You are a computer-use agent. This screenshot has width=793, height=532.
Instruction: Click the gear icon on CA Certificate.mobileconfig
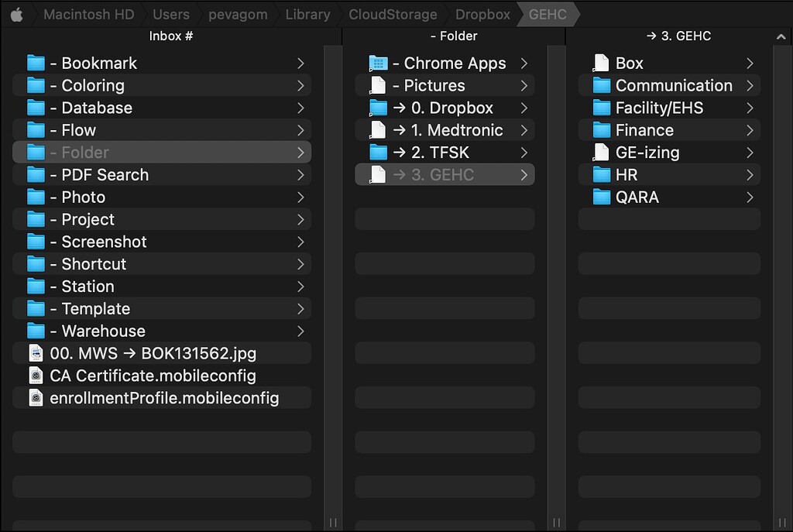click(x=36, y=376)
